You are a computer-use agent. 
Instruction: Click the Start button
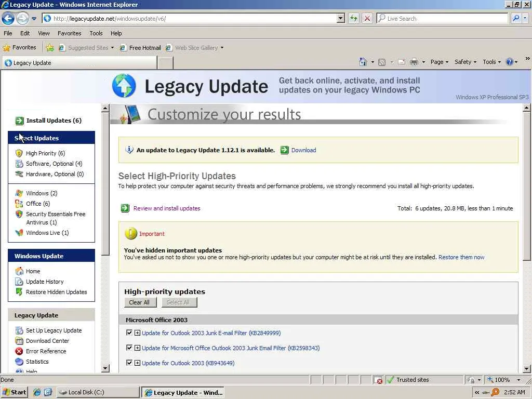[14, 392]
